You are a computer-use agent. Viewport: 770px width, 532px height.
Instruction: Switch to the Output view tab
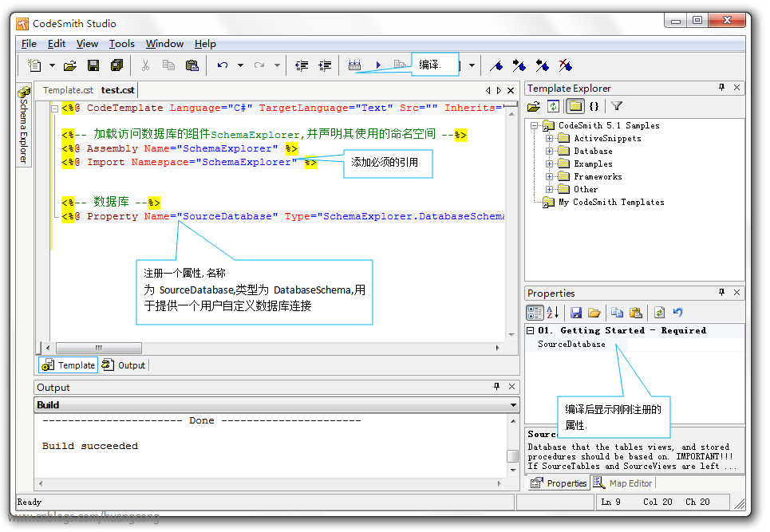pyautogui.click(x=124, y=365)
